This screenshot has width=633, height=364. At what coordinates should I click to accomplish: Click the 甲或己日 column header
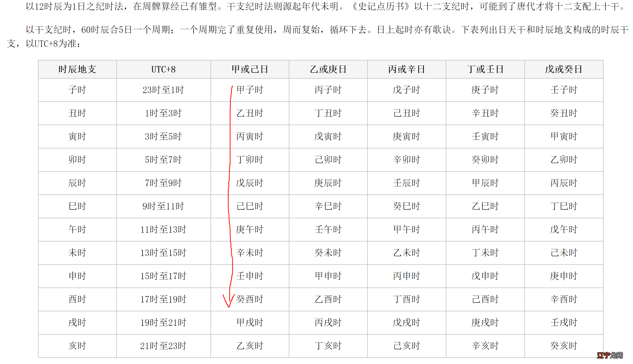click(250, 69)
